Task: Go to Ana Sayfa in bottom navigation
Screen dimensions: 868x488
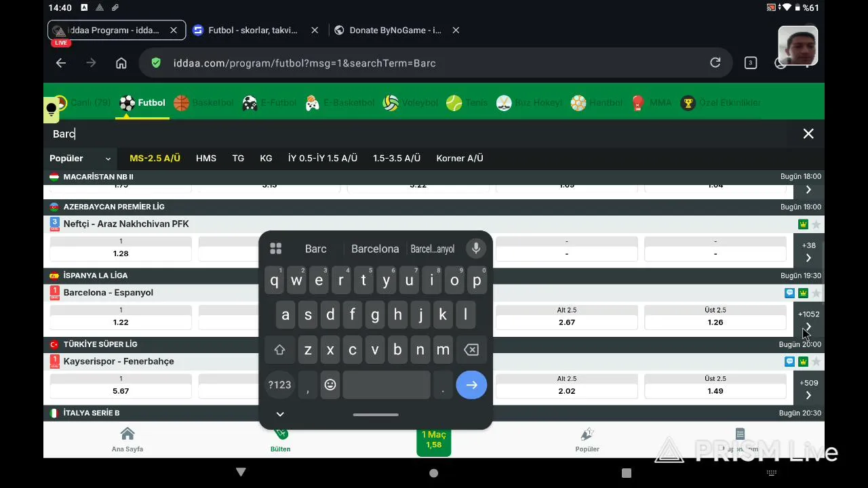Action: (x=127, y=440)
